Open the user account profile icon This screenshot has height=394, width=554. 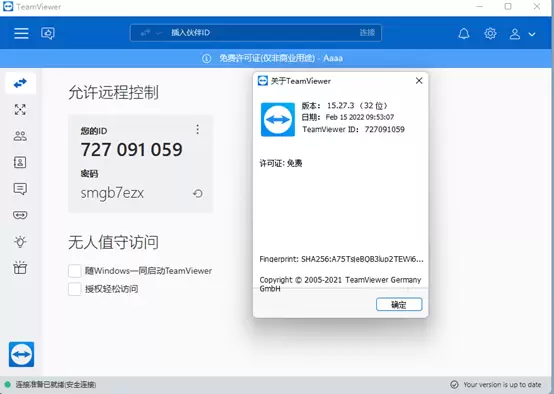coord(515,34)
